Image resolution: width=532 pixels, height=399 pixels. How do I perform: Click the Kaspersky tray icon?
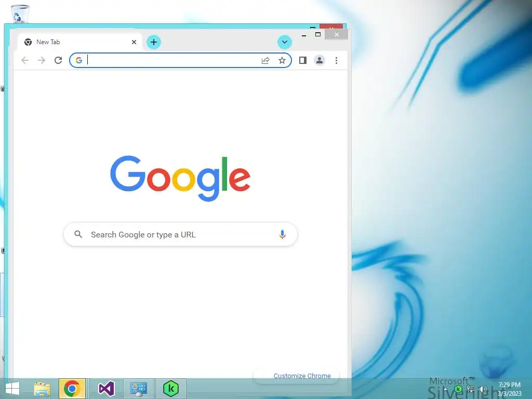[458, 389]
